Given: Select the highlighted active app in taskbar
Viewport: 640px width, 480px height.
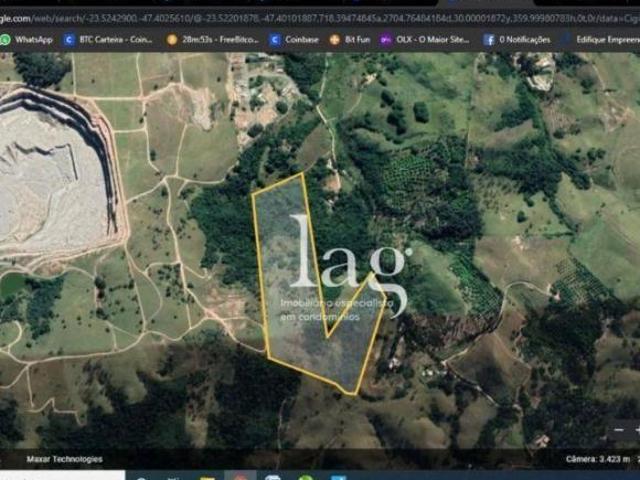Looking at the screenshot, I should (x=240, y=476).
